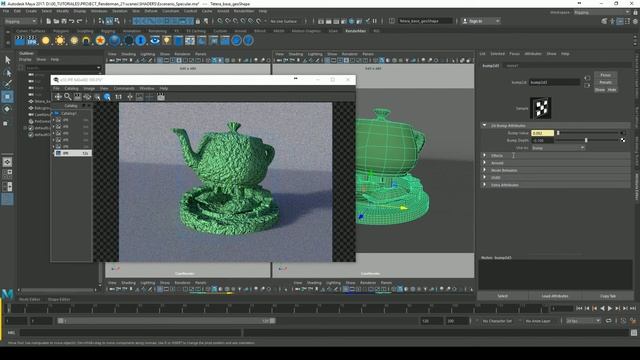The width and height of the screenshot is (640, 360).
Task: Toggle visibility of defaultObjectSet outliner checkbox
Action: [x=31, y=135]
